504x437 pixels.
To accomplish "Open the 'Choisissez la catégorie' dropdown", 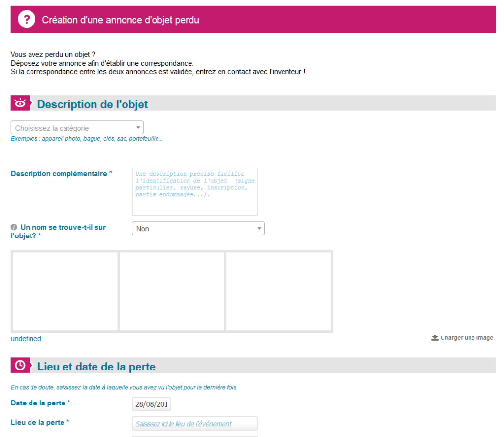I will (x=77, y=128).
